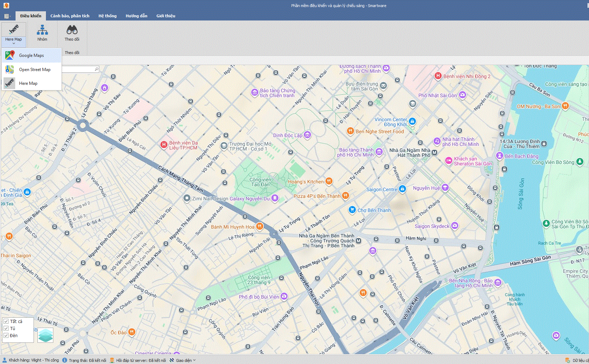The height and width of the screenshot is (364, 589).
Task: Click the server response database icon
Action: (x=112, y=360)
